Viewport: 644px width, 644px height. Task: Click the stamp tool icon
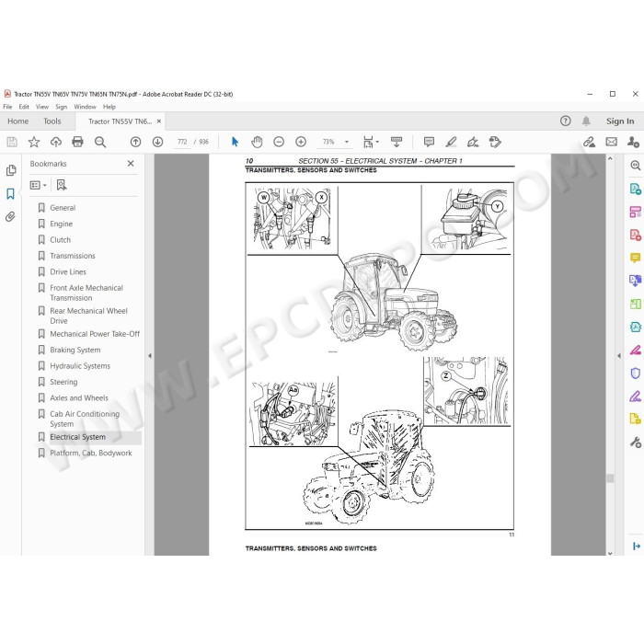pos(495,142)
